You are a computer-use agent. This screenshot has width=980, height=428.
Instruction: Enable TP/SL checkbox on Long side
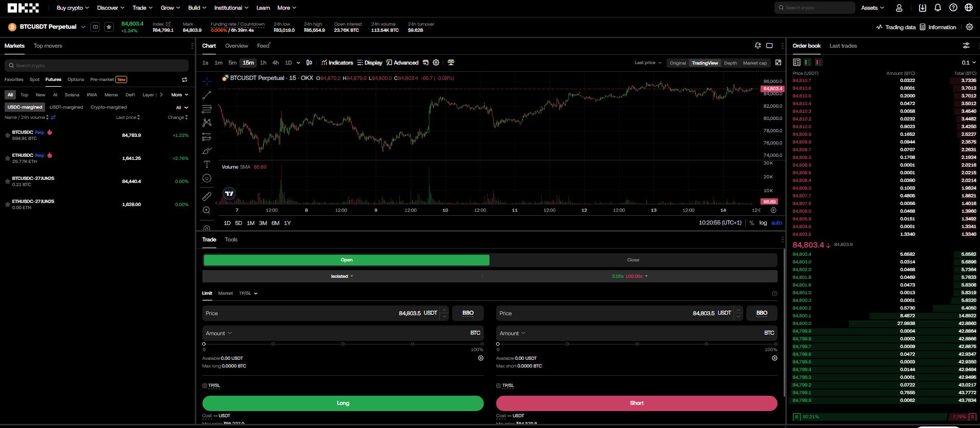click(x=205, y=385)
